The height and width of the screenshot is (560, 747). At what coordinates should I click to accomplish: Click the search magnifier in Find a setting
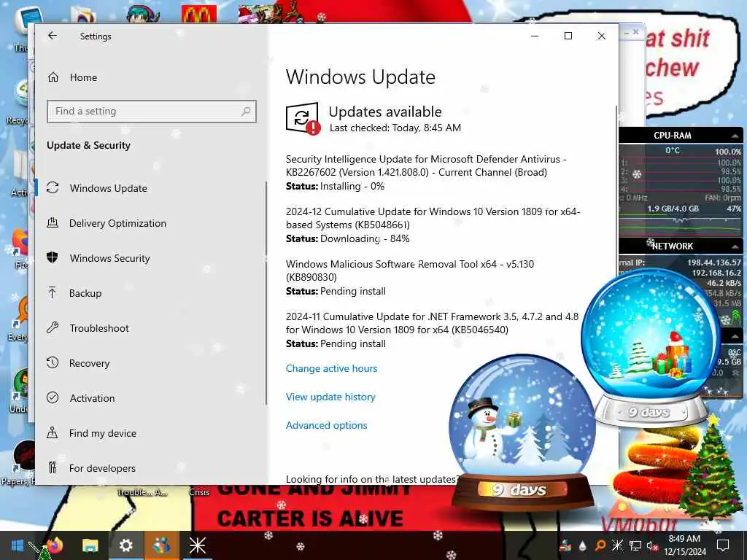point(246,112)
